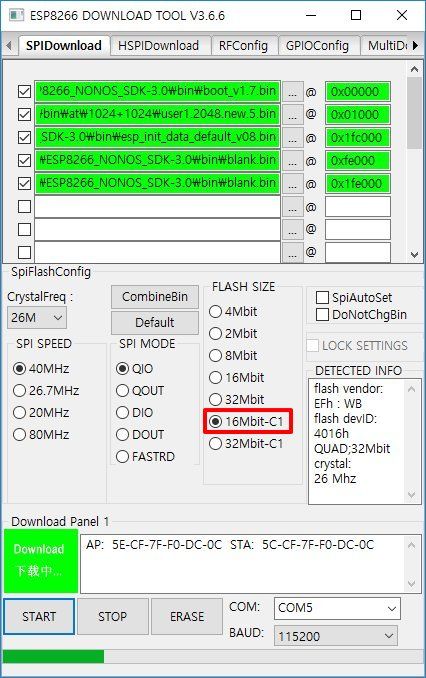The image size is (426, 678).
Task: Browse file for esp_init_data_default_v08.bin row
Action: click(x=293, y=138)
